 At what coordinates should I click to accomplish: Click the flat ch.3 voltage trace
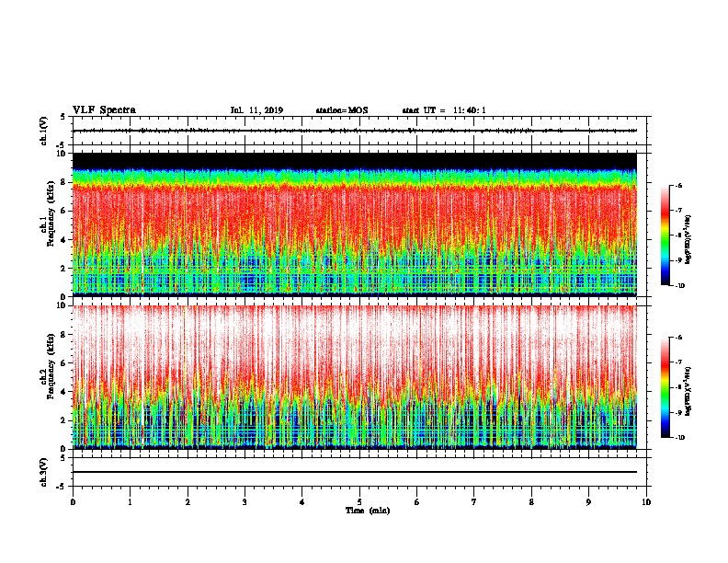(x=355, y=472)
